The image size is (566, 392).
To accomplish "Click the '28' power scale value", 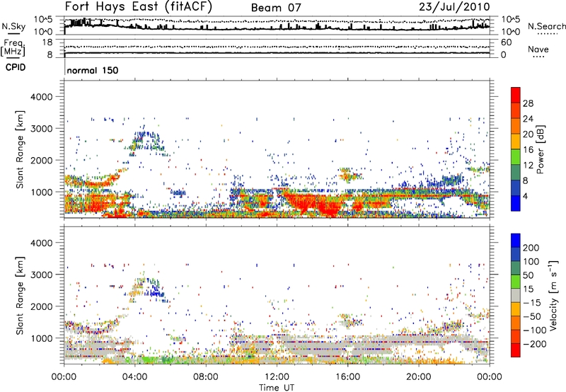I will (528, 103).
